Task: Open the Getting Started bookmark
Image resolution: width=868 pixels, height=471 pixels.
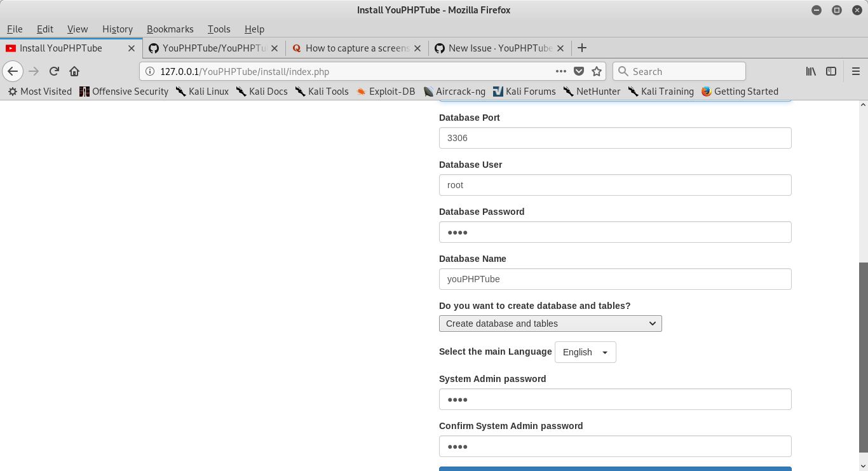Action: point(740,92)
